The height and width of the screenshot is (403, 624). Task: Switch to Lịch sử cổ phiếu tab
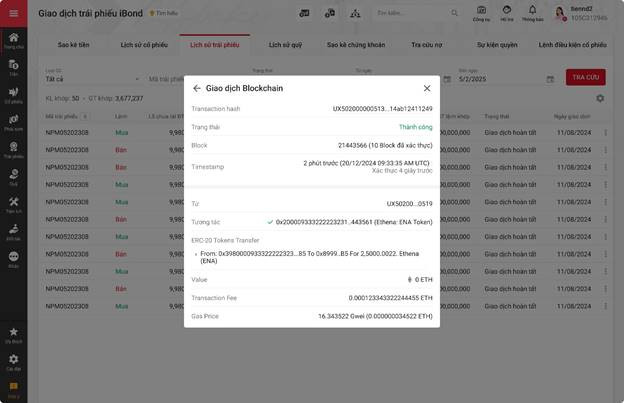click(x=144, y=45)
